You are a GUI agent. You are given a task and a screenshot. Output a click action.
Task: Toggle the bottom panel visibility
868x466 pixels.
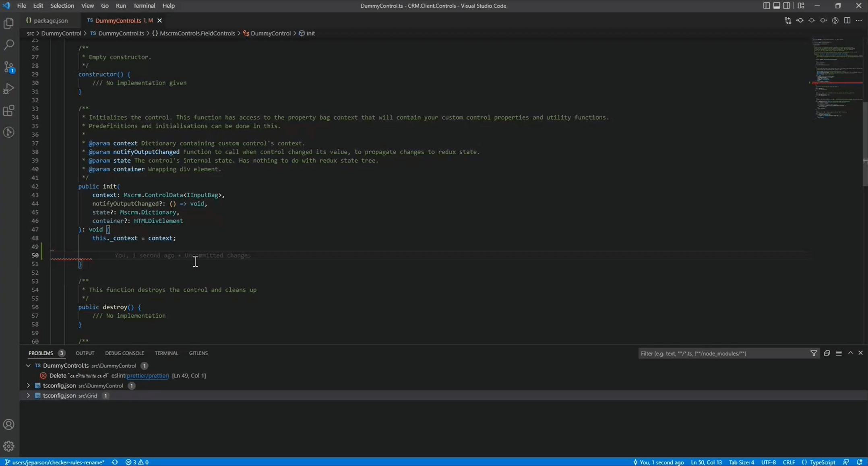click(x=777, y=6)
